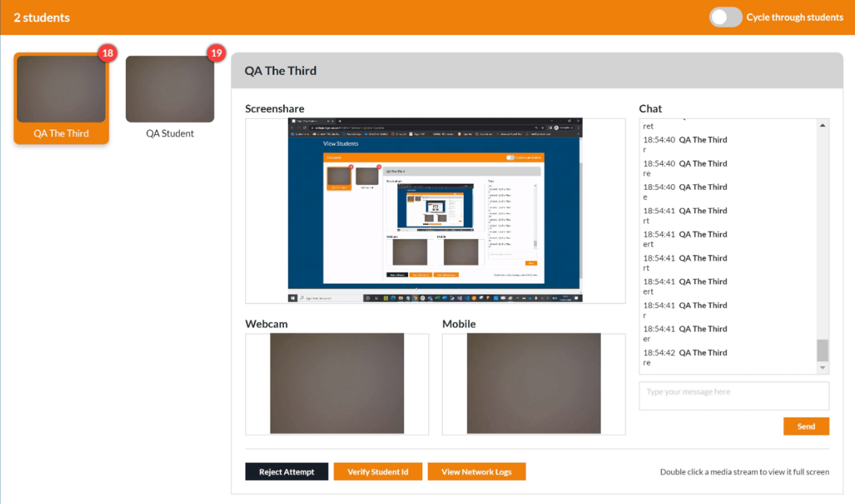Click the Webcam video feed
The width and height of the screenshot is (855, 504).
(x=337, y=383)
